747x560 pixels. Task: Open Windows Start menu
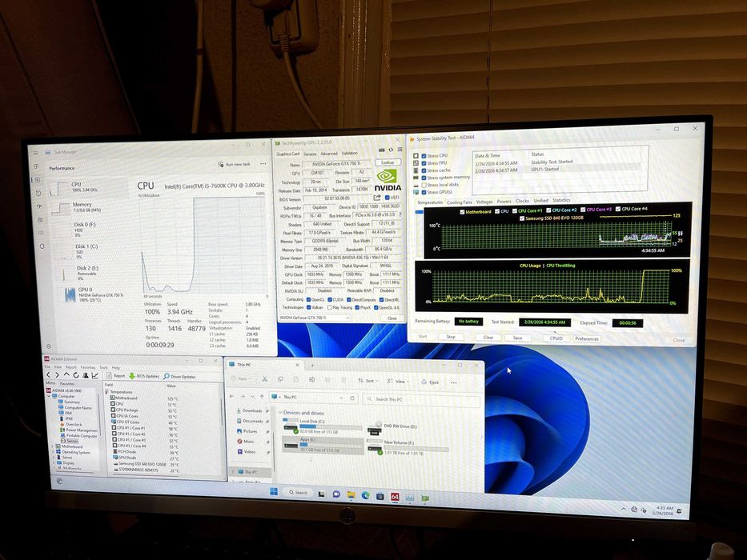(274, 491)
